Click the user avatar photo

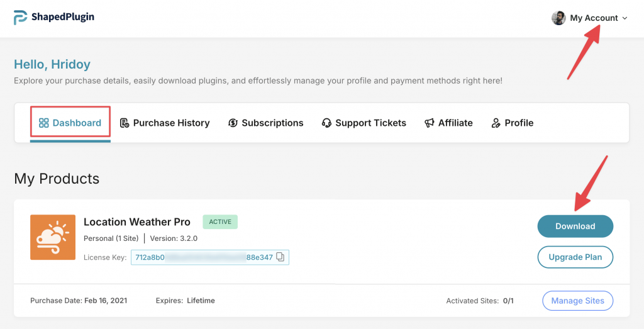coord(558,18)
